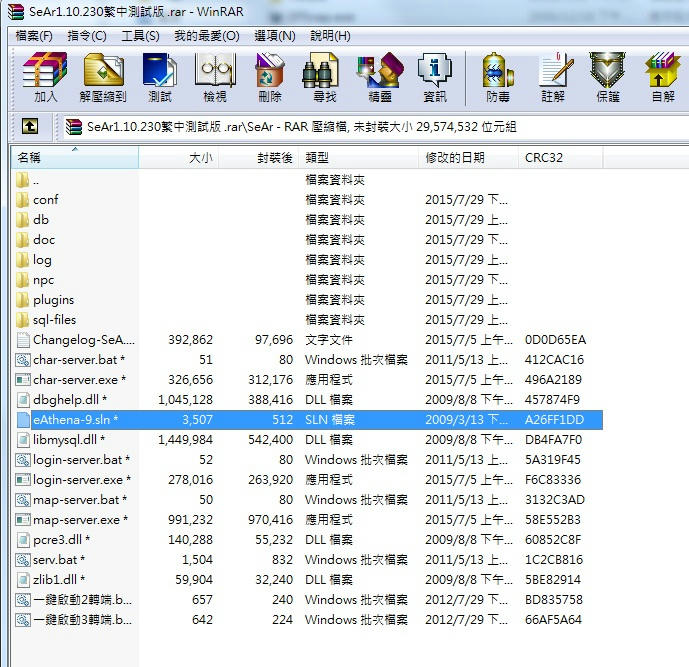Screen dimensions: 689x667
Task: Select the Changelog-SeA file row
Action: (307, 340)
